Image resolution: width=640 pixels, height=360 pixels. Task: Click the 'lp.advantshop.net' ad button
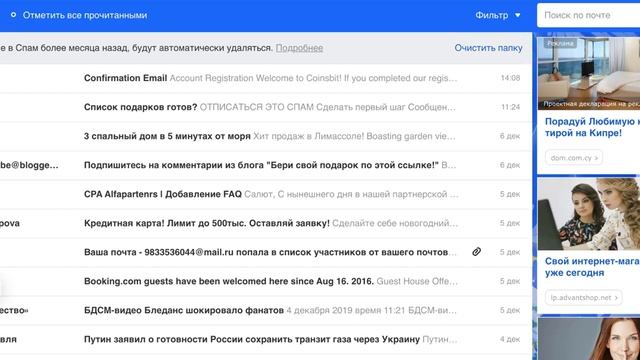pyautogui.click(x=583, y=298)
